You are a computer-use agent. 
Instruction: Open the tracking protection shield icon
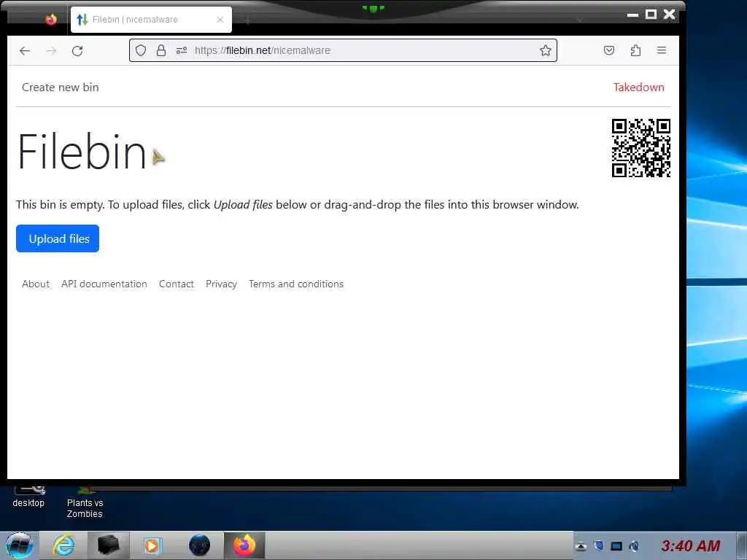141,50
